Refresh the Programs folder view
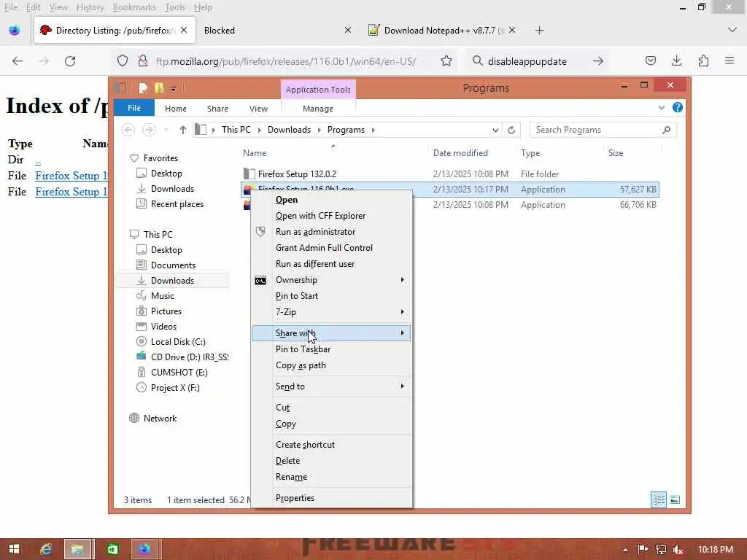 511,130
